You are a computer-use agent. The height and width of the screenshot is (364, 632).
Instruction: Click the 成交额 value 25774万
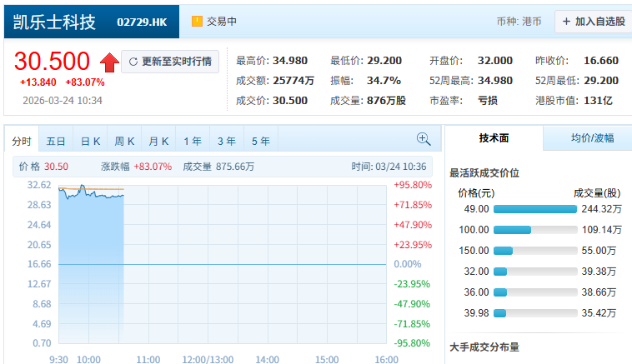tap(293, 81)
